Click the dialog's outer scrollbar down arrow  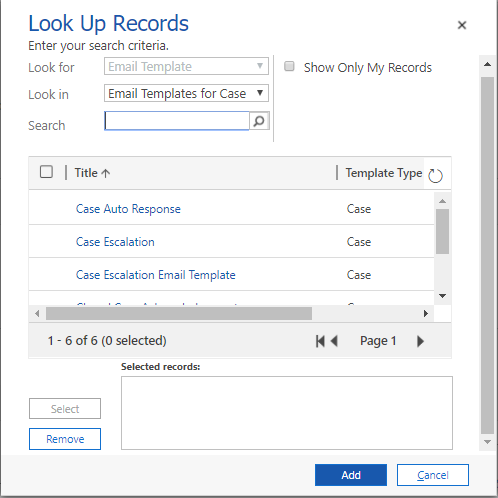coord(487,442)
